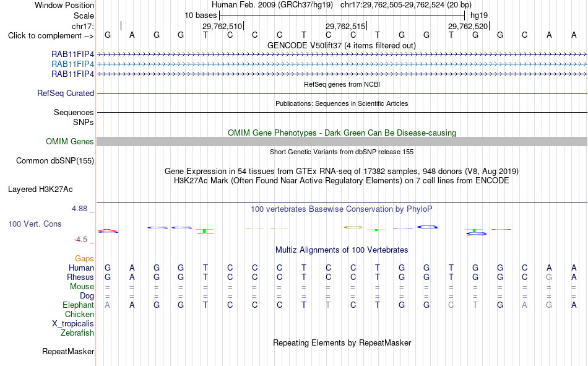Screen dimensions: 588x366
Task: Click the Rhesus species row label
Action: point(80,277)
